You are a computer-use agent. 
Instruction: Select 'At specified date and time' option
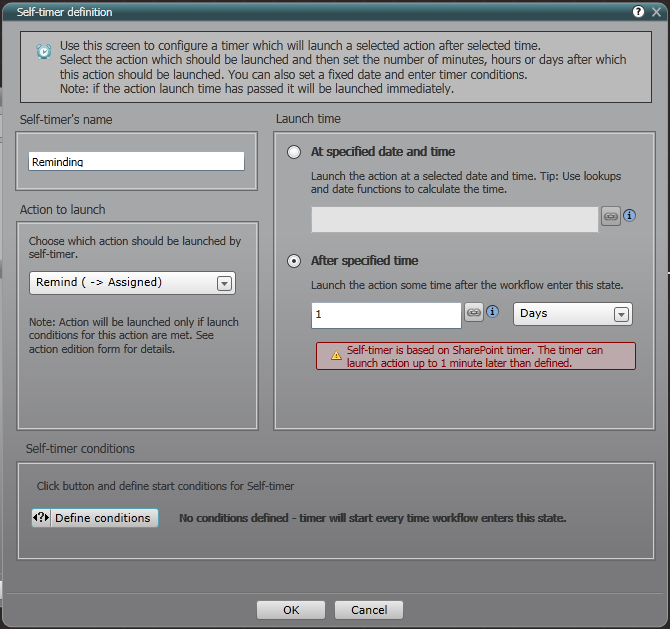(x=293, y=152)
